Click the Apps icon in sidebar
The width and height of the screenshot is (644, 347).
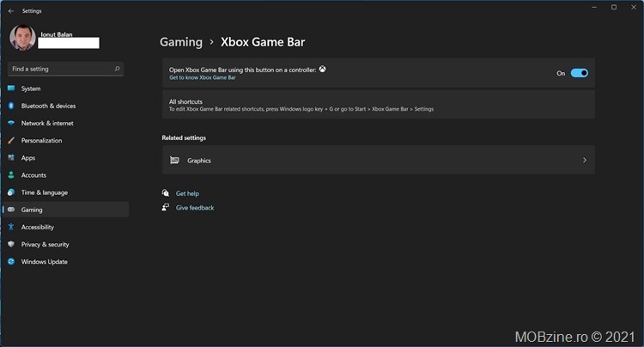click(11, 158)
